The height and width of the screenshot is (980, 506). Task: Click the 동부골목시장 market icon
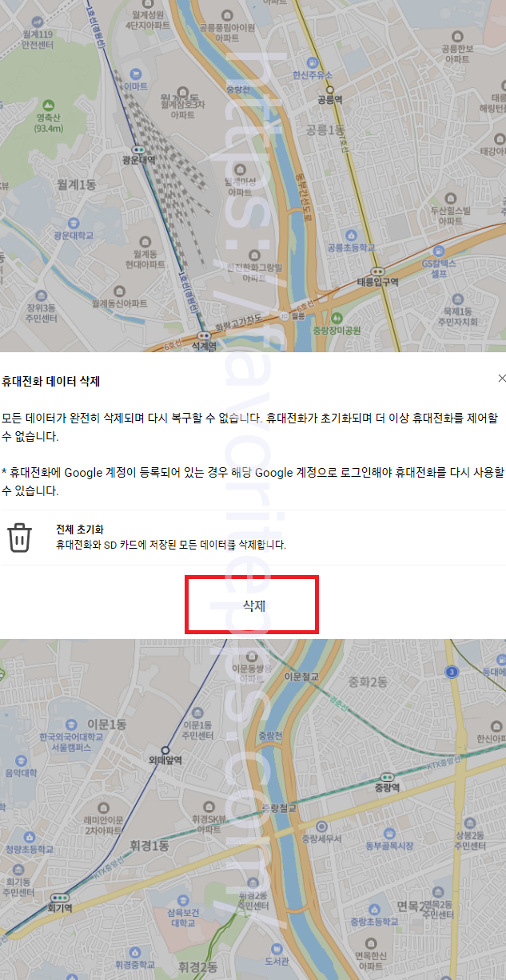coord(389,833)
